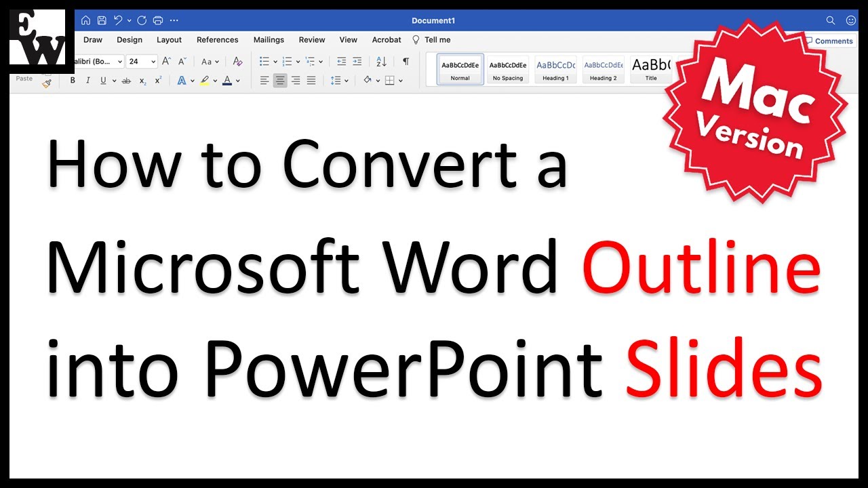Viewport: 868px width, 488px height.
Task: Copy formatting with the Format Painter brush
Action: pyautogui.click(x=47, y=83)
